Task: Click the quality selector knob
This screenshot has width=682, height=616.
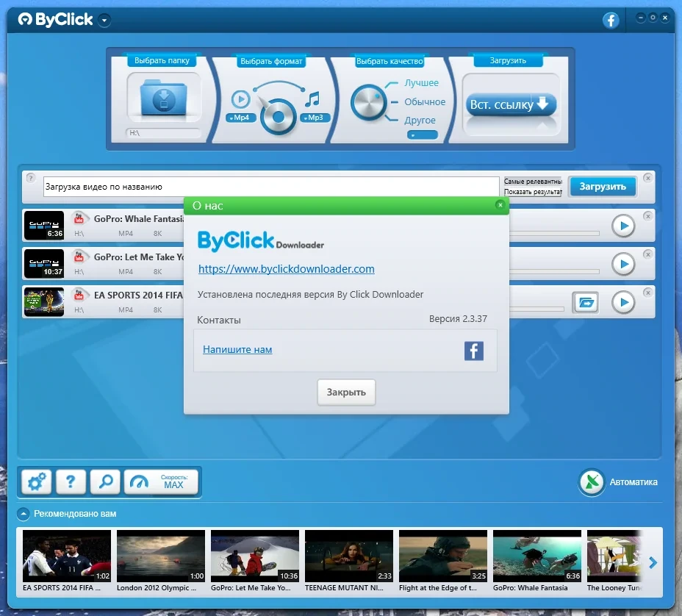Action: pos(368,103)
